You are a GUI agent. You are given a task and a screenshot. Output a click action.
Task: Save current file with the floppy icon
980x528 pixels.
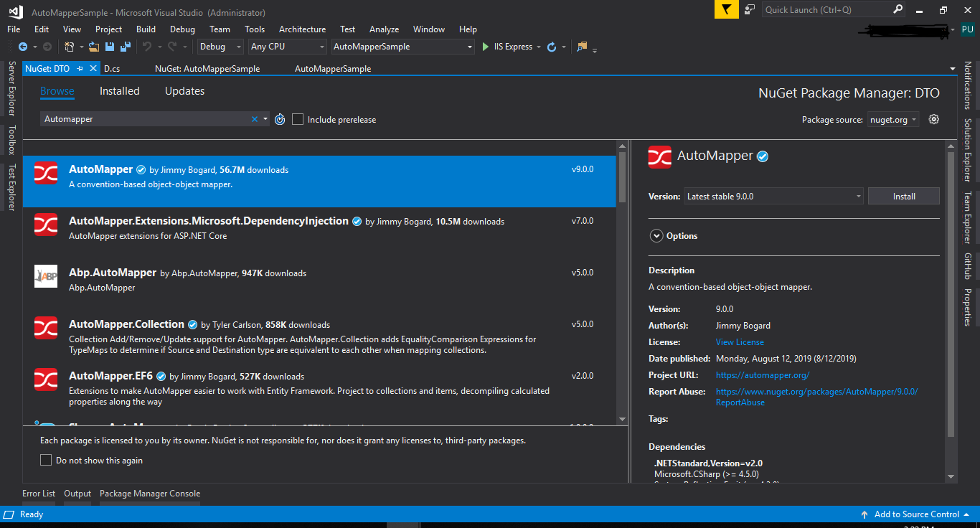(x=110, y=47)
